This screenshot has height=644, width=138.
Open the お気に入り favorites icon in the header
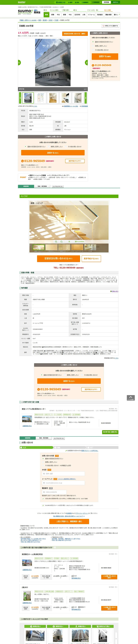click(x=61, y=2)
